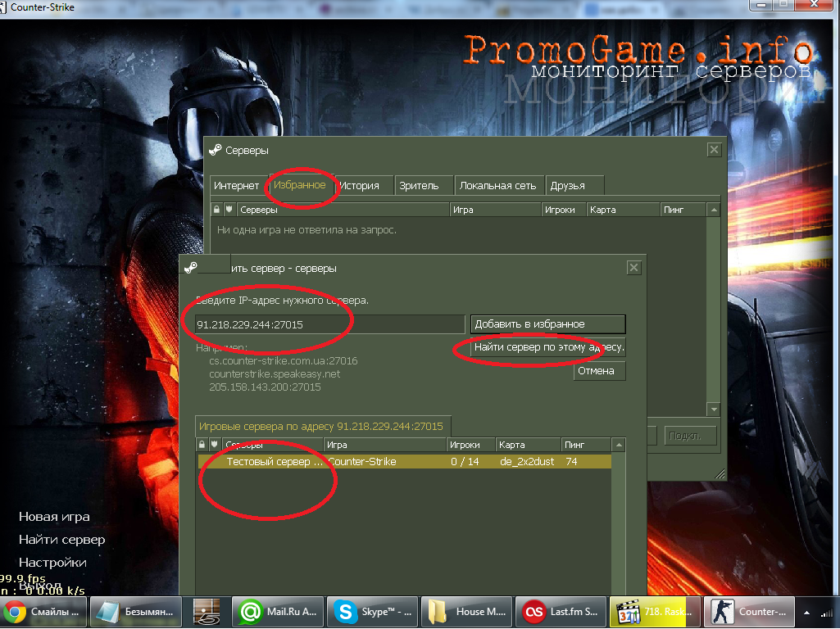Sort Серверы window list by Пинг column

(x=683, y=210)
